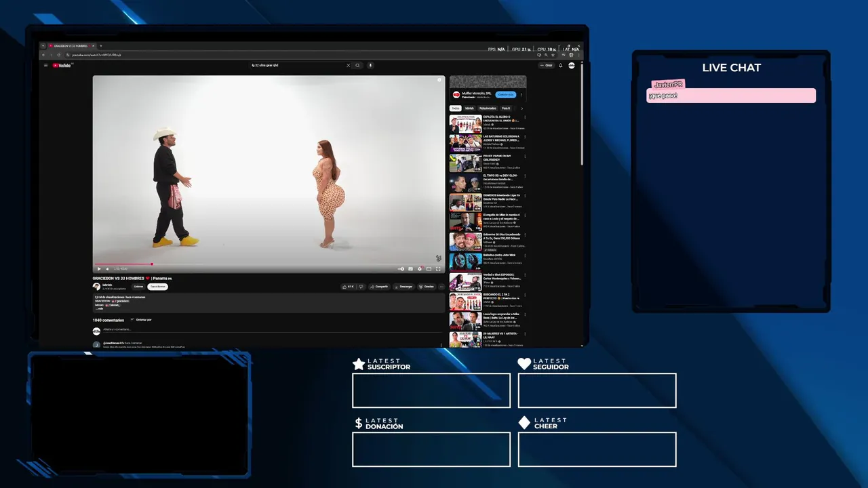Click the Compartir share button
Viewport: 868px width, 488px height.
click(x=380, y=287)
